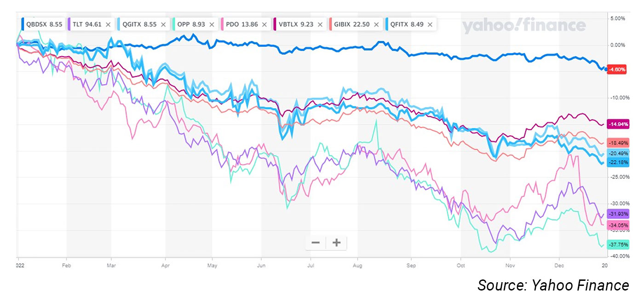This screenshot has height=308, width=644.
Task: Select the teal -37.75% axis tag
Action: point(618,245)
